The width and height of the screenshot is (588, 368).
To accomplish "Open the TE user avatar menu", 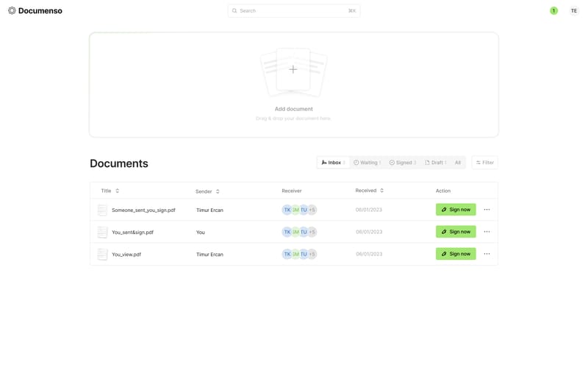I will [574, 11].
